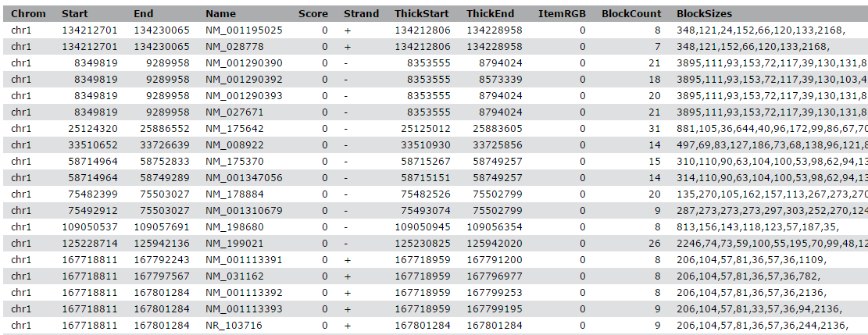Click the ThickEnd column header
Image resolution: width=868 pixels, height=335 pixels.
point(490,14)
